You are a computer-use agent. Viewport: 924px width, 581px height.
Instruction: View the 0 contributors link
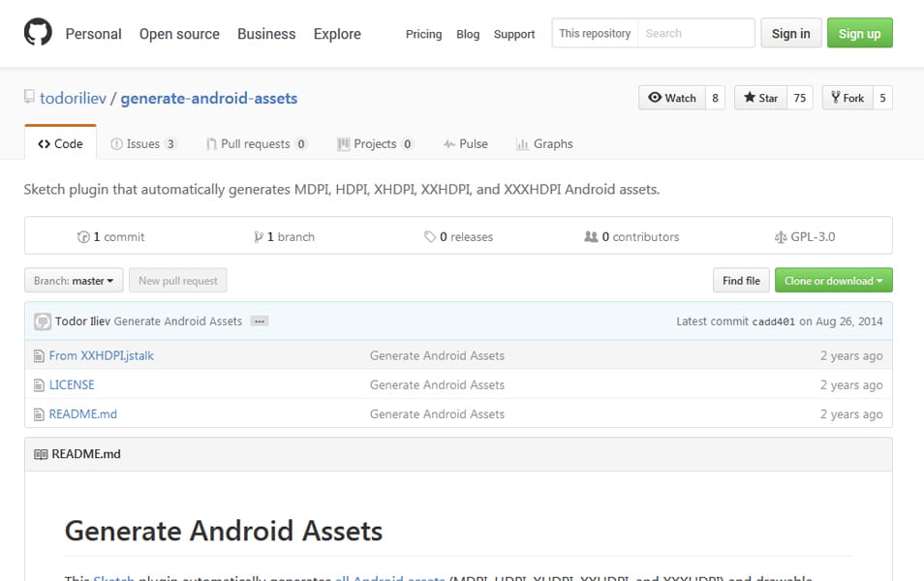[631, 237]
